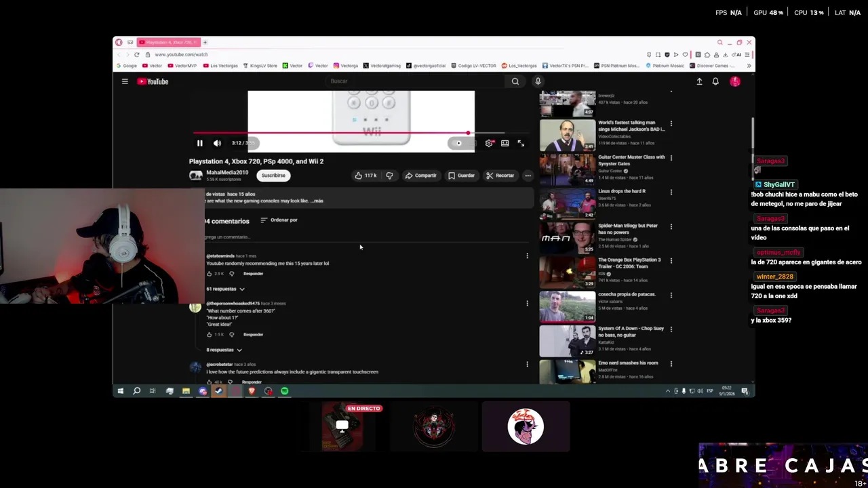Dislike the "What number comes after 360" comment
The width and height of the screenshot is (868, 488).
click(x=231, y=335)
